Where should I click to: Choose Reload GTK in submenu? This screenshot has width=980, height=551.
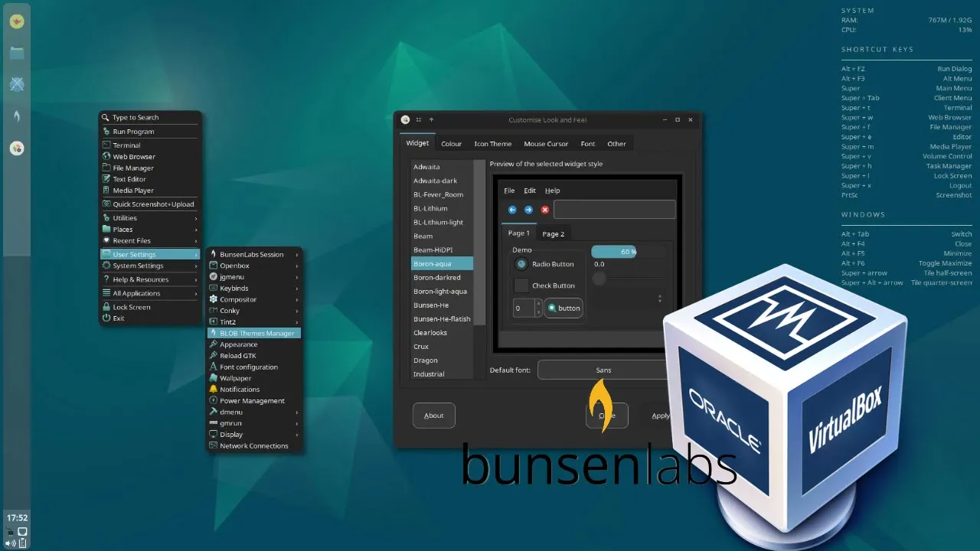254,356
